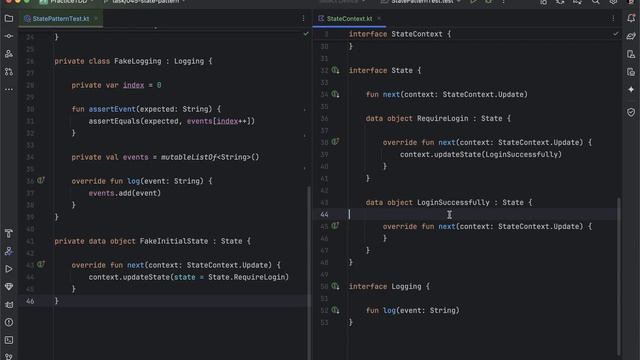Click FakeInitialState object name
Screen dimensions: 640x360
[174, 241]
